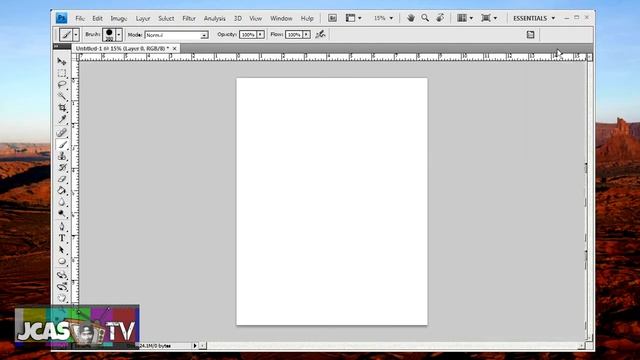The width and height of the screenshot is (640, 360).
Task: Select the Crop tool
Action: pyautogui.click(x=62, y=108)
